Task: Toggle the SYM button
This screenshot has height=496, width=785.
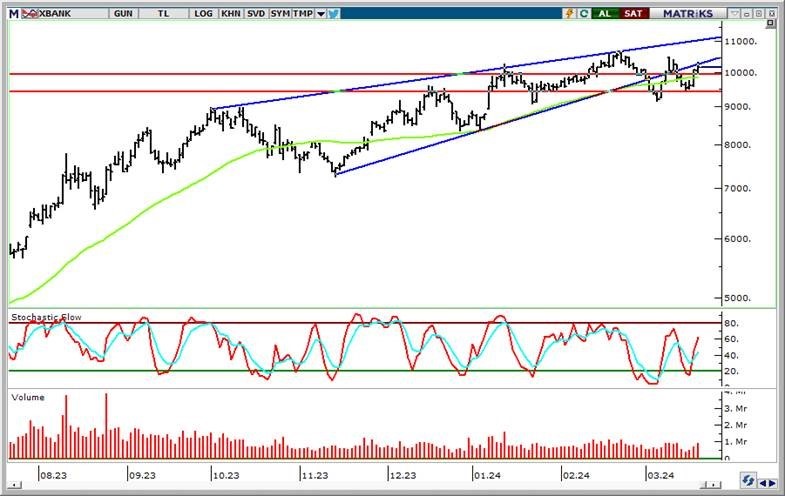Action: coord(280,14)
